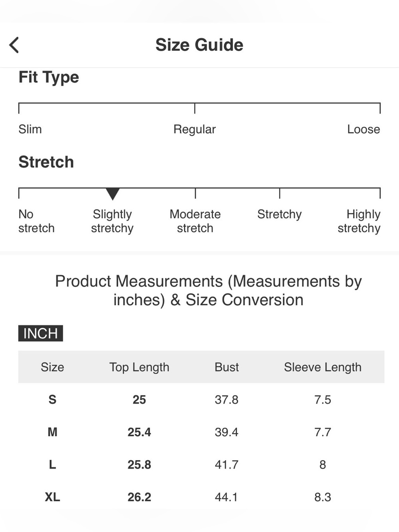
Task: Click the Bust column header
Action: click(227, 367)
